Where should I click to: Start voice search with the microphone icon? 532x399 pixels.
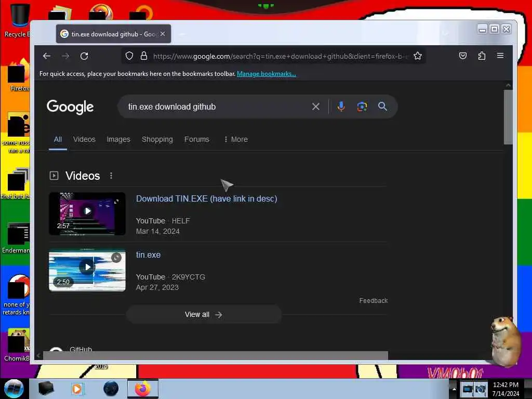click(341, 106)
